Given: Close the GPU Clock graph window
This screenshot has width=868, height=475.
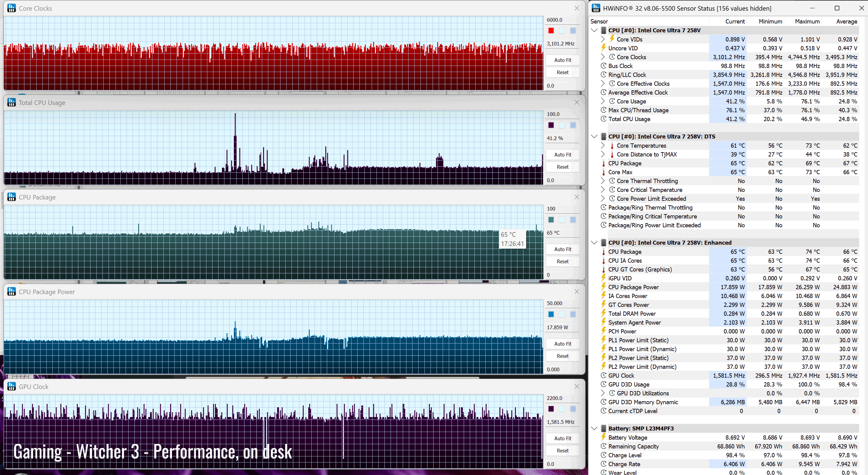Looking at the screenshot, I should click(577, 386).
